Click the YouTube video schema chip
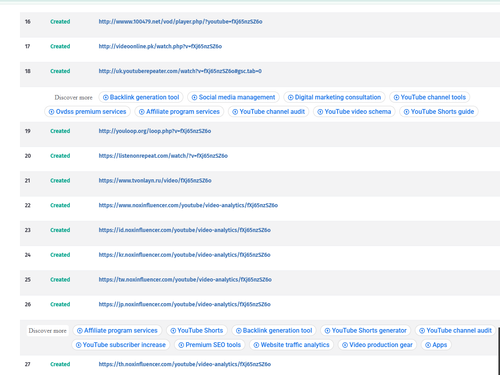This screenshot has height=375, width=500. [354, 112]
